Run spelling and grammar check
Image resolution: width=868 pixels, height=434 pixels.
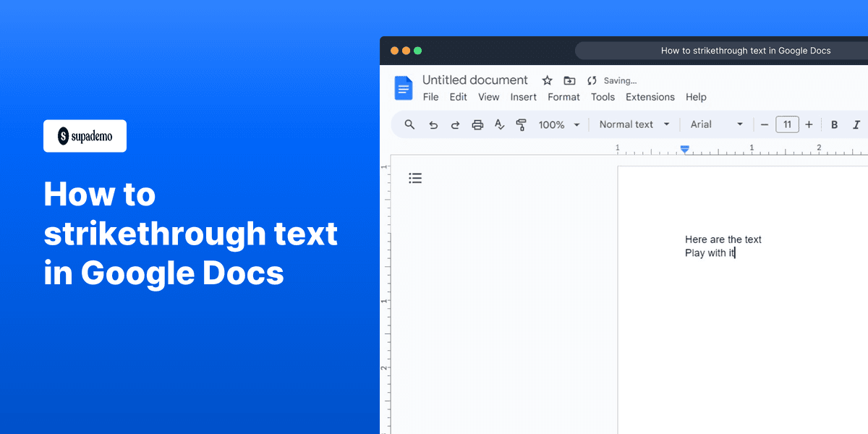[499, 124]
